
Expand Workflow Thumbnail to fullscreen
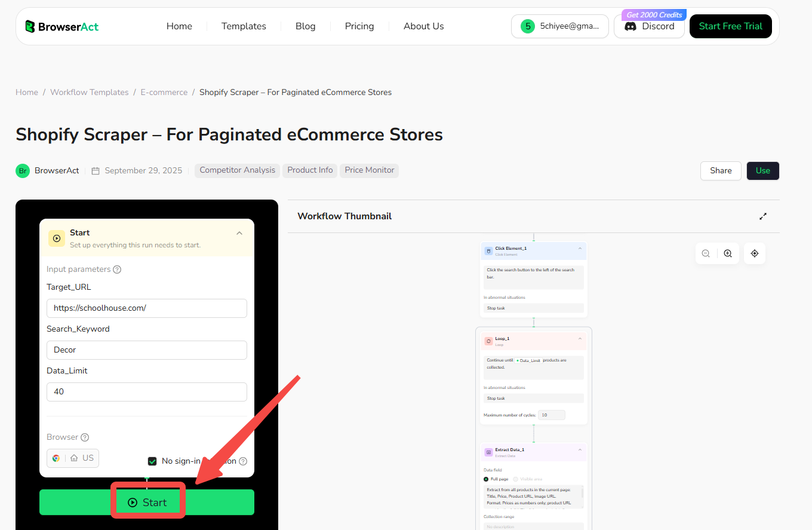coord(763,216)
